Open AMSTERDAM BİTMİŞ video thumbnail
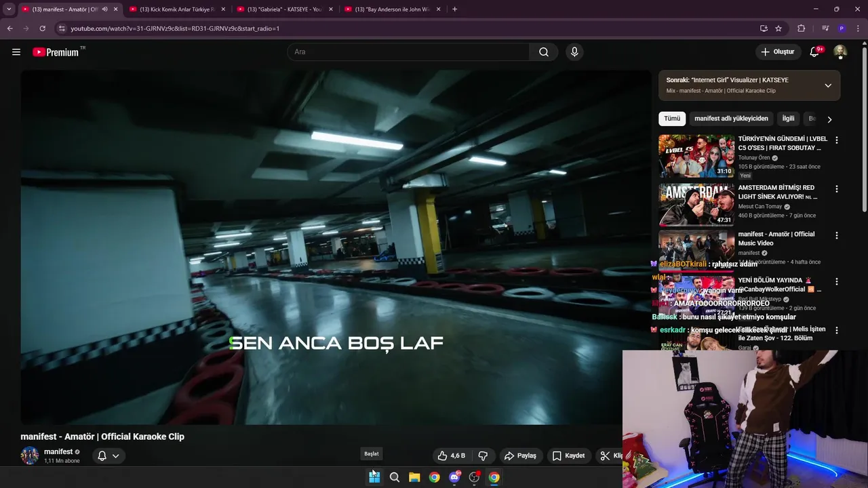Viewport: 868px width, 488px height. click(696, 204)
